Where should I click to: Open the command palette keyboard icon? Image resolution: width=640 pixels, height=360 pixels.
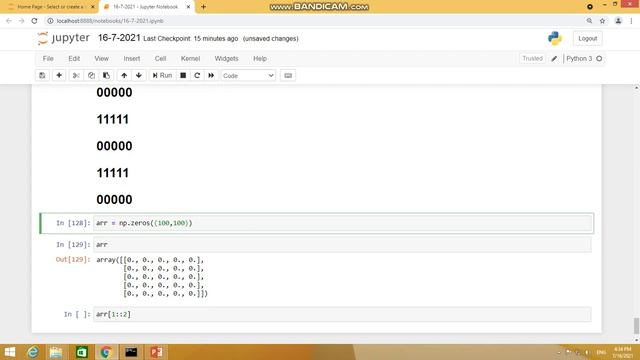[x=288, y=76]
